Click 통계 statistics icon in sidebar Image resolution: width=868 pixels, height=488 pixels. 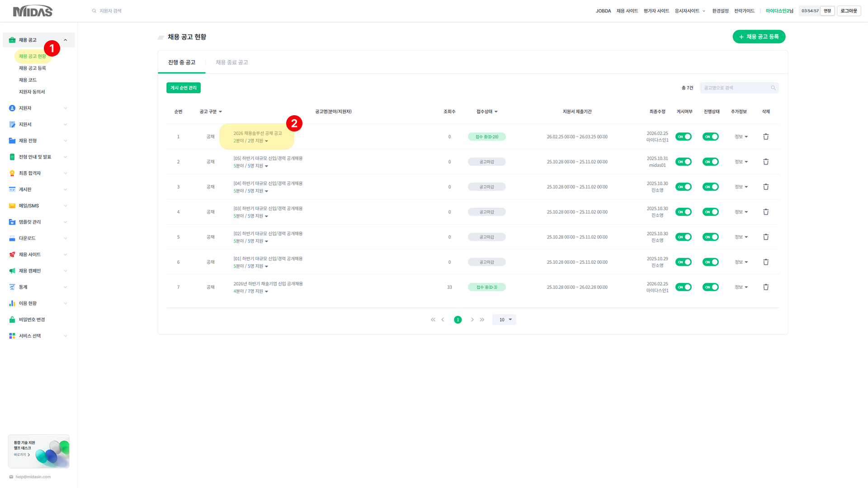(12, 287)
